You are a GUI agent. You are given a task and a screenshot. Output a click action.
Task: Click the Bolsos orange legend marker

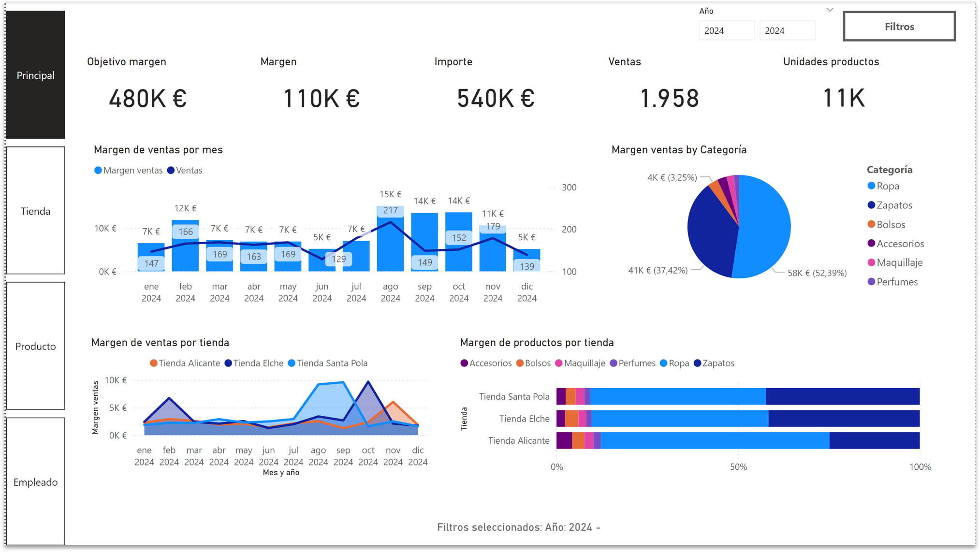(x=871, y=224)
